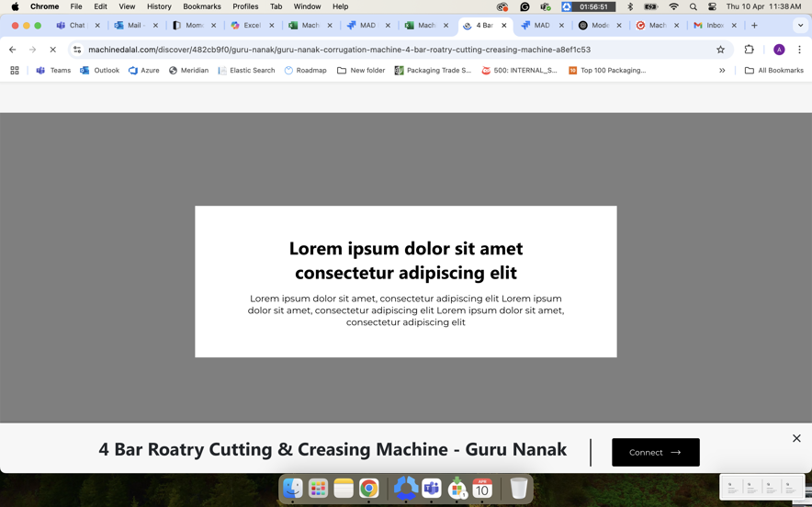Viewport: 812px width, 507px height.
Task: Open the Meridian bookmark
Action: tap(188, 71)
